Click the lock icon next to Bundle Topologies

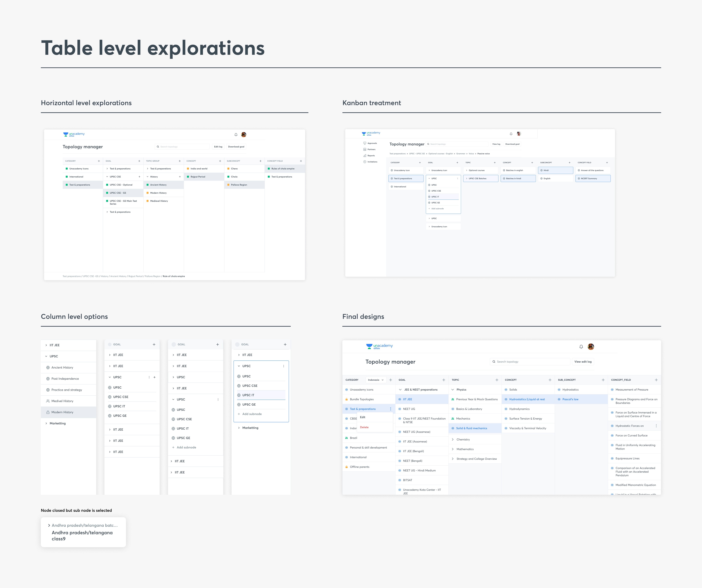tap(346, 399)
